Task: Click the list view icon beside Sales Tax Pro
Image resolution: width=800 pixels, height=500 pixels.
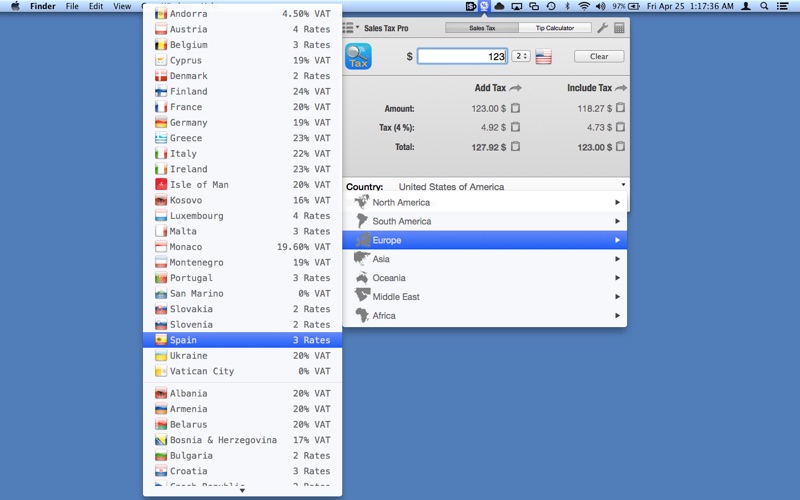Action: [x=350, y=28]
